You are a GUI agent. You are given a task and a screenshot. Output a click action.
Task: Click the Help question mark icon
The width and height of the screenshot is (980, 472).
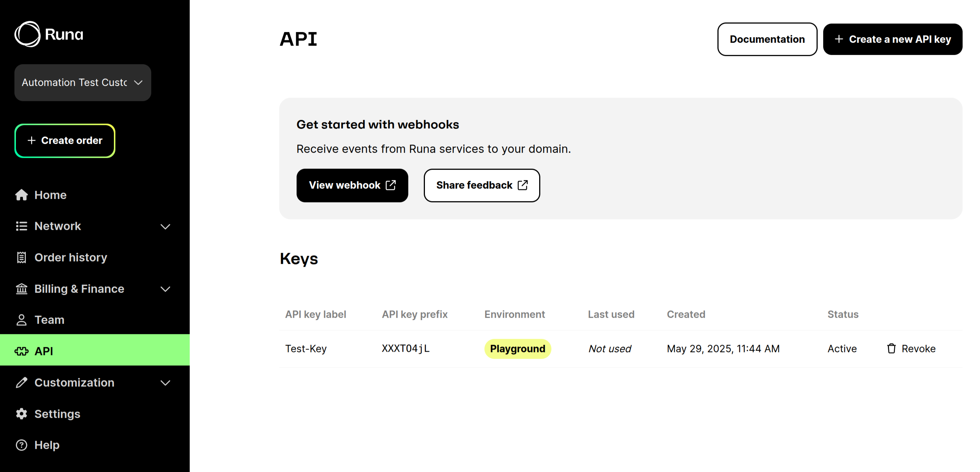click(x=21, y=445)
